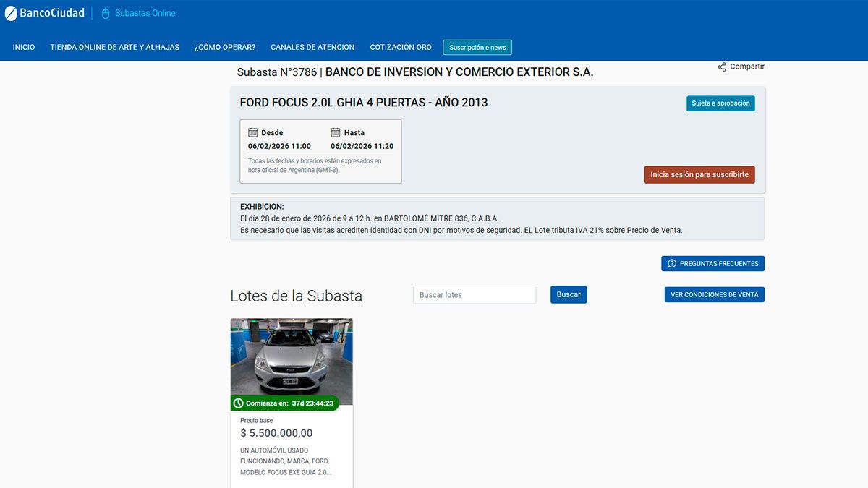Click the calendar icon next to Desde
Image resolution: width=868 pixels, height=488 pixels.
coord(253,132)
